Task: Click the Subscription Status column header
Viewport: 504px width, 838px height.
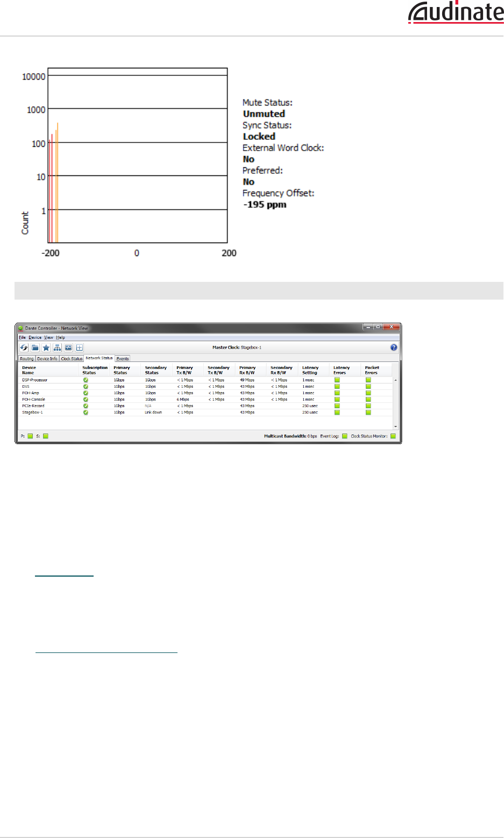Action: pyautogui.click(x=95, y=370)
